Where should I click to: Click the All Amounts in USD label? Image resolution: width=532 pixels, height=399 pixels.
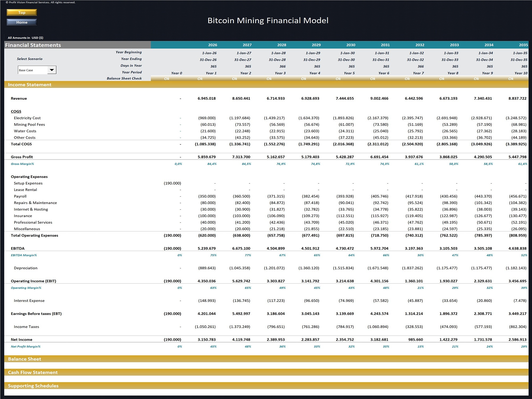pos(26,38)
